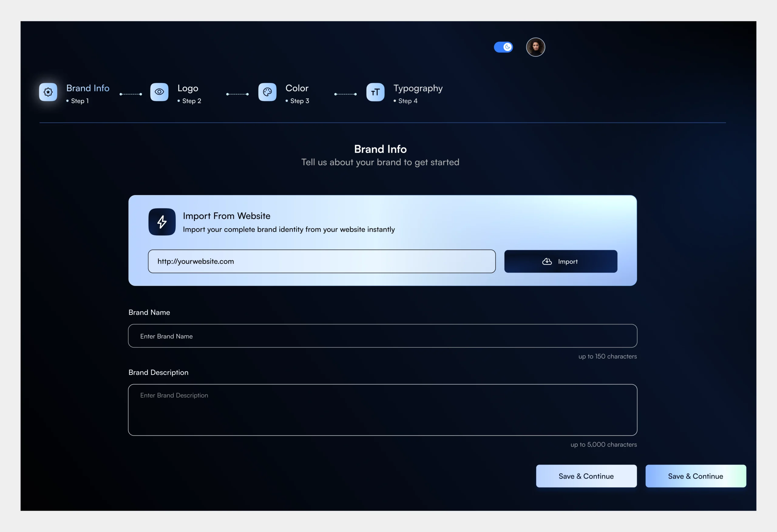Image resolution: width=777 pixels, height=532 pixels.
Task: Click the Color palette step icon
Action: 267,92
